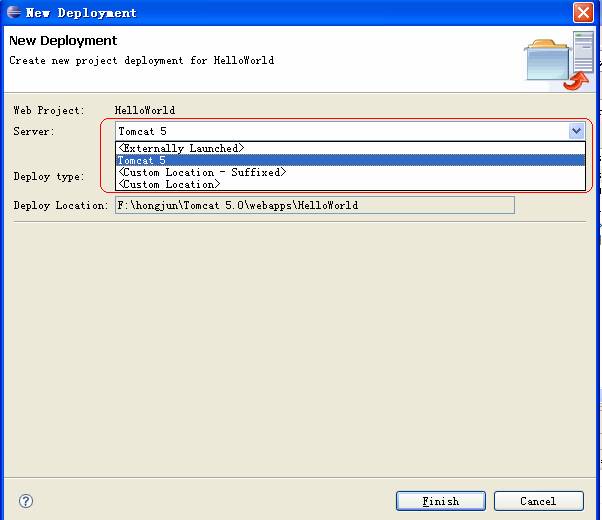Click the Deploy Location path field

[x=315, y=205]
